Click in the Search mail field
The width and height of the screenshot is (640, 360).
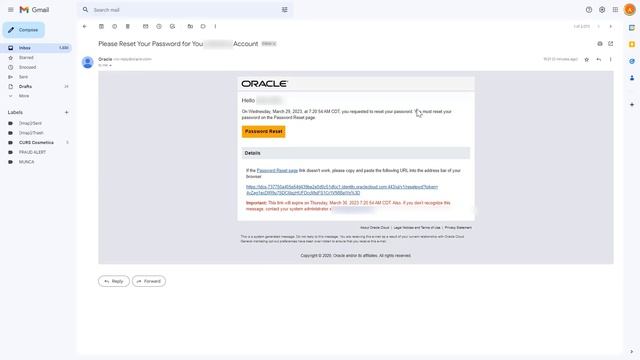[184, 10]
